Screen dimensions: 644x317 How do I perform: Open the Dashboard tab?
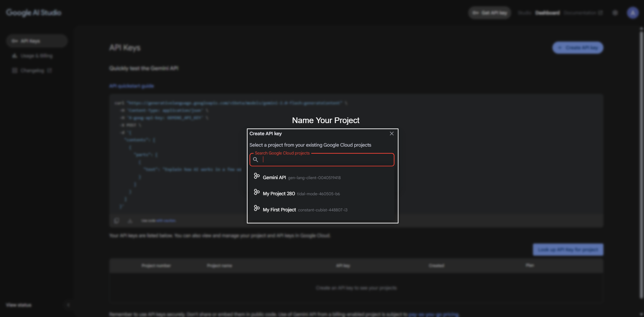click(547, 13)
